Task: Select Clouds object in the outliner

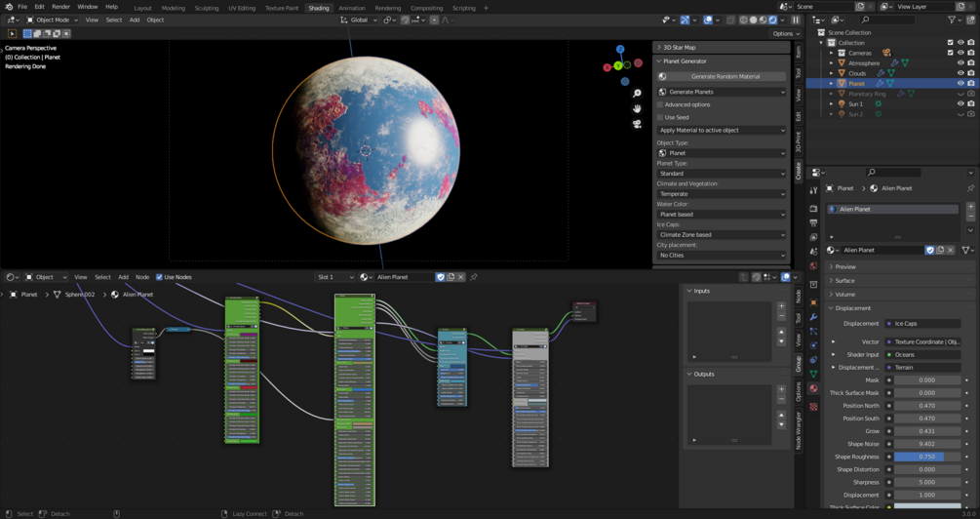Action: (x=857, y=73)
